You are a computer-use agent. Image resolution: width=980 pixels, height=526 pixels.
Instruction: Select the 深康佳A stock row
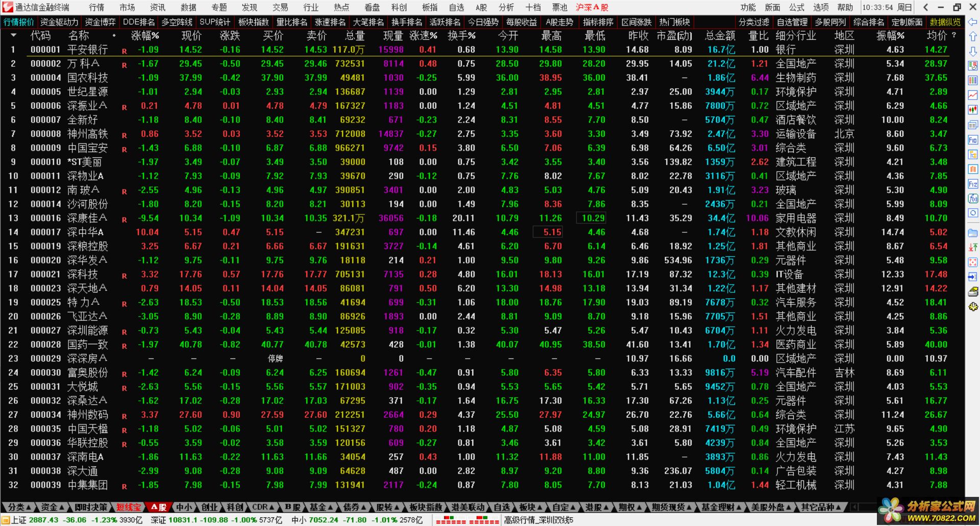[x=482, y=218]
